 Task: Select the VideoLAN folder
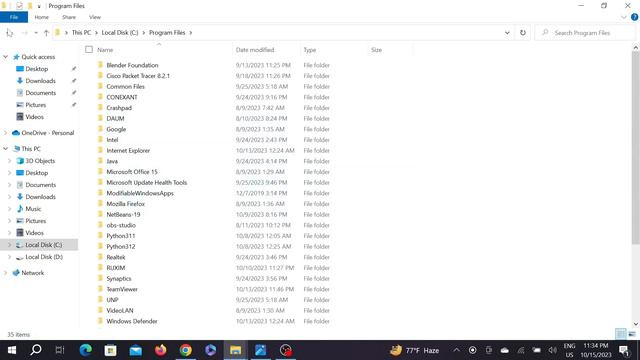pos(120,311)
